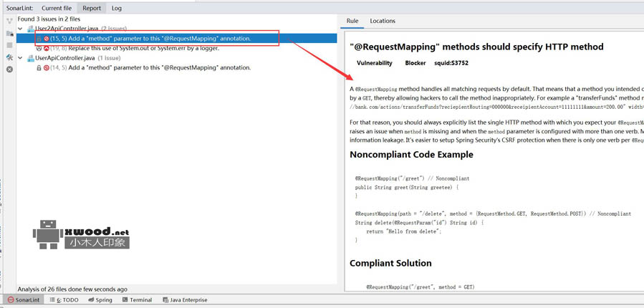Click the analyze VCS changed files icon
This screenshot has height=308, width=644.
tap(9, 21)
